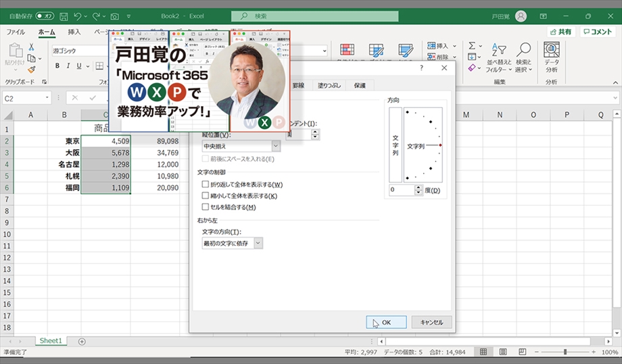622x364 pixels.
Task: Switch to 塗りつぶし tab in dialog
Action: click(329, 86)
